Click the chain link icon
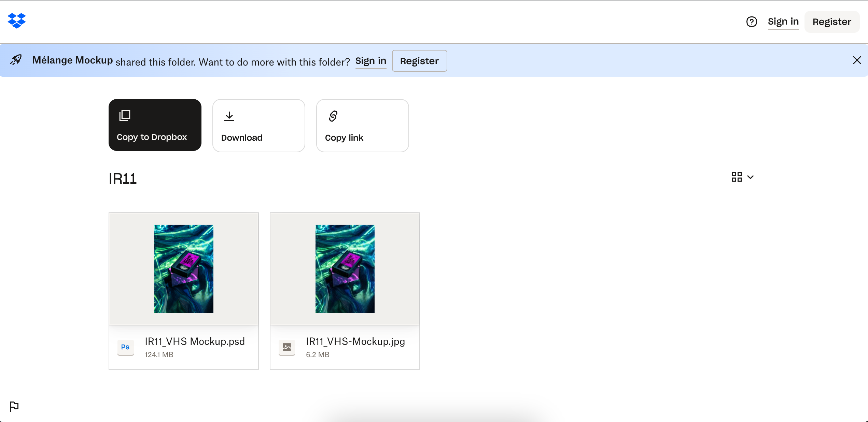 (x=333, y=116)
